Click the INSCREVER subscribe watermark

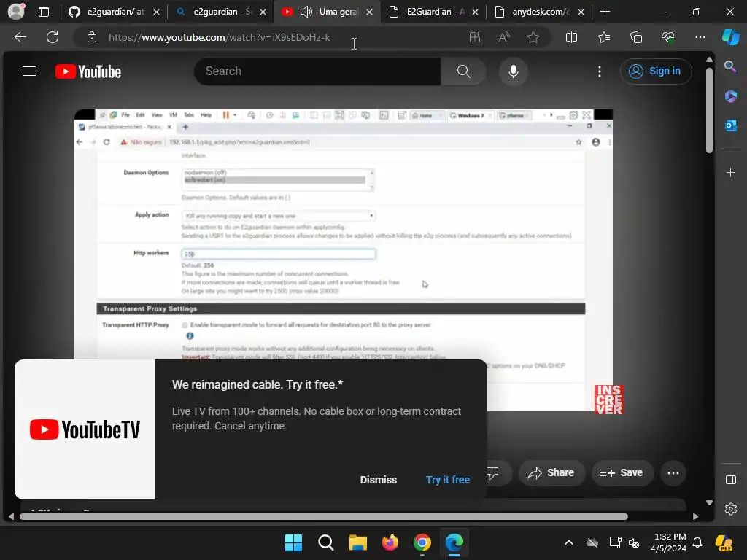608,399
